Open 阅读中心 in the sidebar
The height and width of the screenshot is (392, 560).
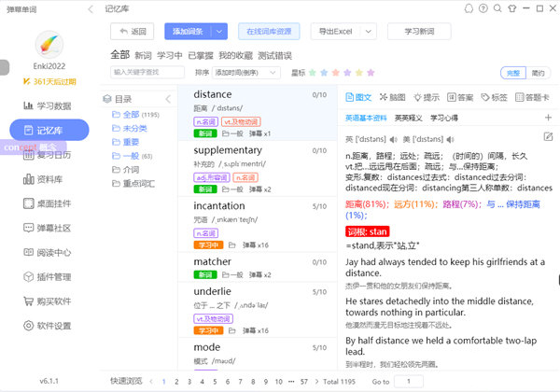48,252
